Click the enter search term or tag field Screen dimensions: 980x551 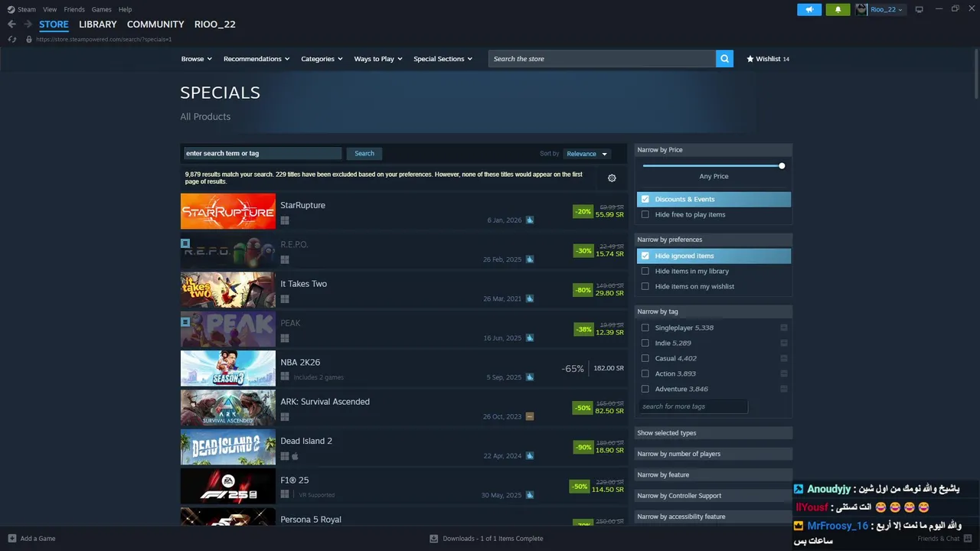click(x=263, y=153)
